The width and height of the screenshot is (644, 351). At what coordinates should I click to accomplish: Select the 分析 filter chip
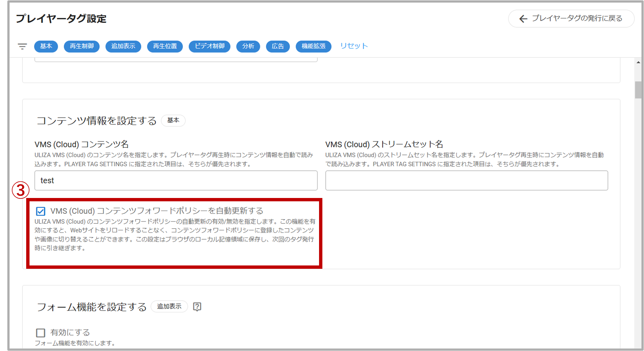[x=248, y=46]
